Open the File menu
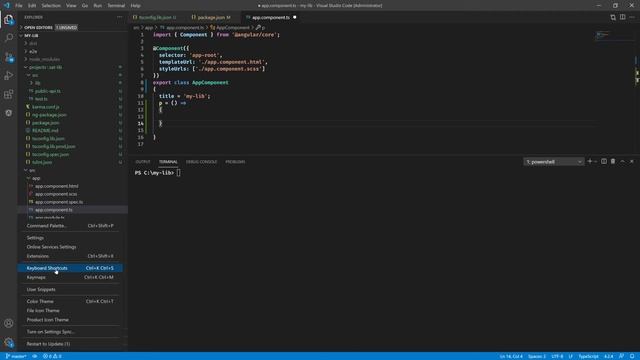Screen dimensions: 640x360 [x=19, y=6]
